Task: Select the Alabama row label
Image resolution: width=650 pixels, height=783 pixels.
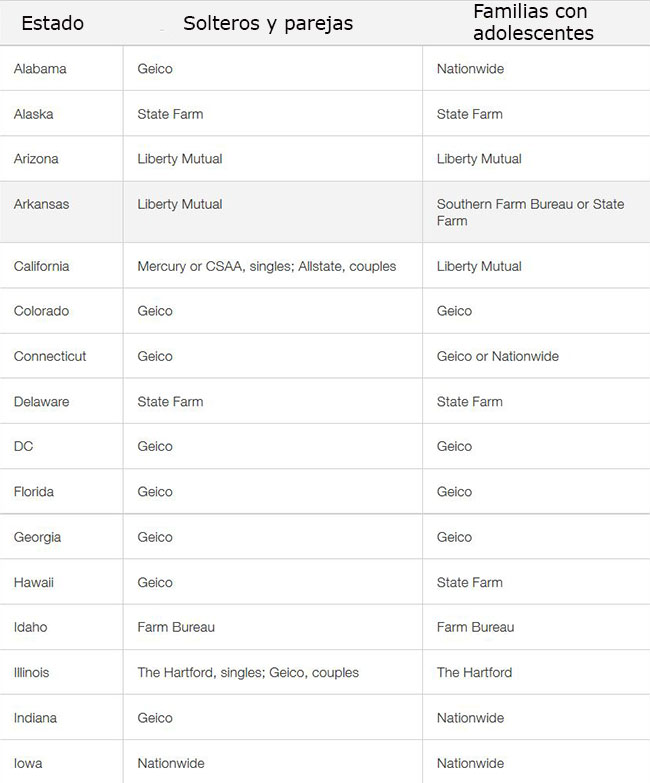Action: (40, 69)
